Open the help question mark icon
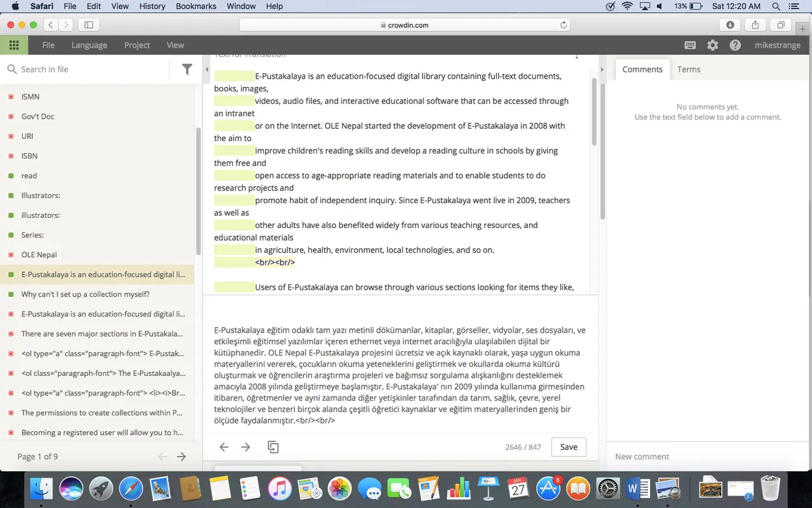This screenshot has height=508, width=812. [x=735, y=45]
